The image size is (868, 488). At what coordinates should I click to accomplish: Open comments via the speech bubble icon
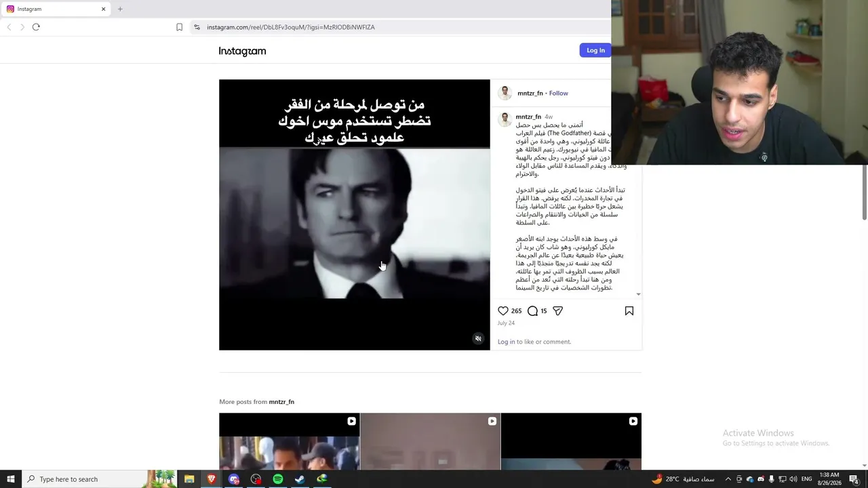[x=533, y=310]
